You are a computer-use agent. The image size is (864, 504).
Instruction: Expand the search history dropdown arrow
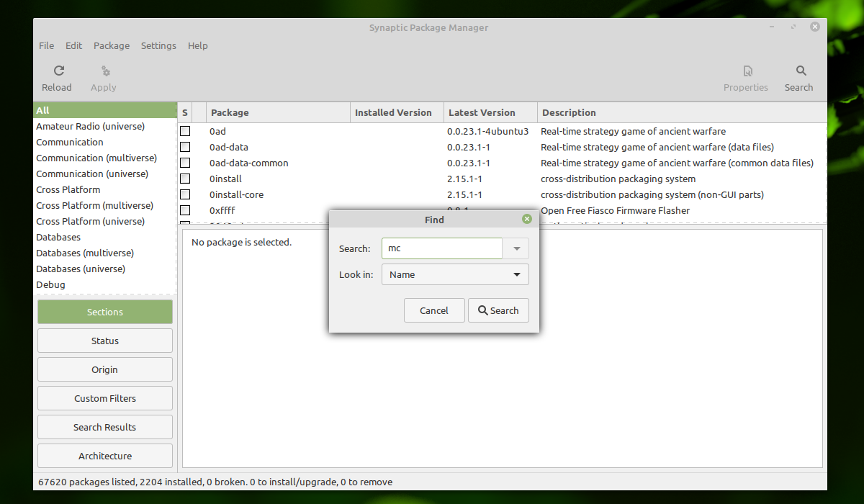516,248
